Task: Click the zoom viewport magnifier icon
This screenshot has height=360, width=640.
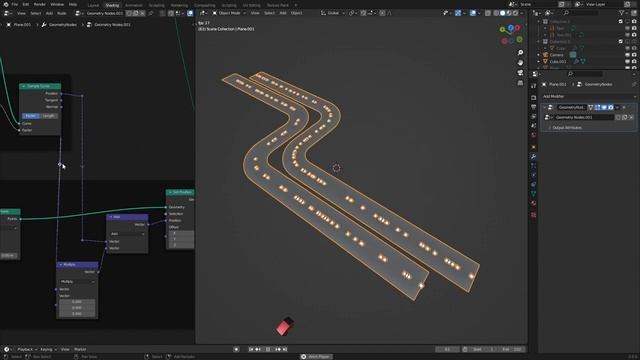Action: 520,53
